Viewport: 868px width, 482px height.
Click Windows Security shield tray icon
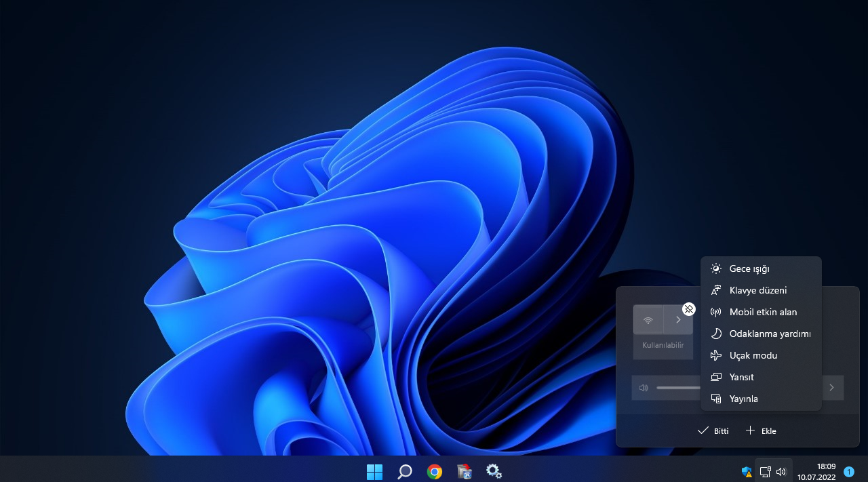[x=747, y=472]
